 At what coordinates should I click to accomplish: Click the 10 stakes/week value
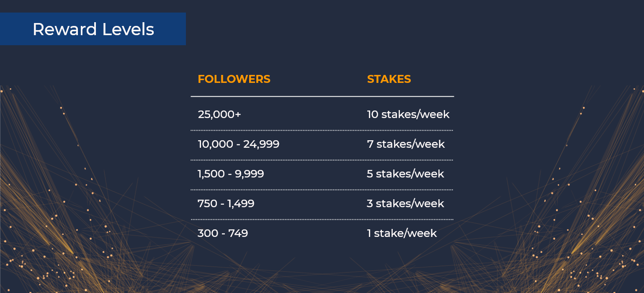(408, 114)
